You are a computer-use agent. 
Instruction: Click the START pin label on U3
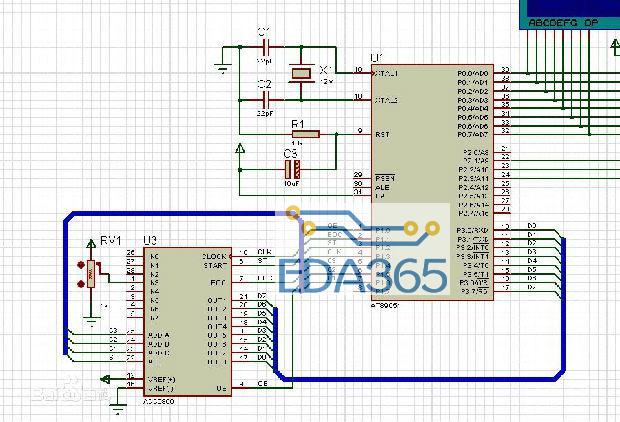pos(215,265)
